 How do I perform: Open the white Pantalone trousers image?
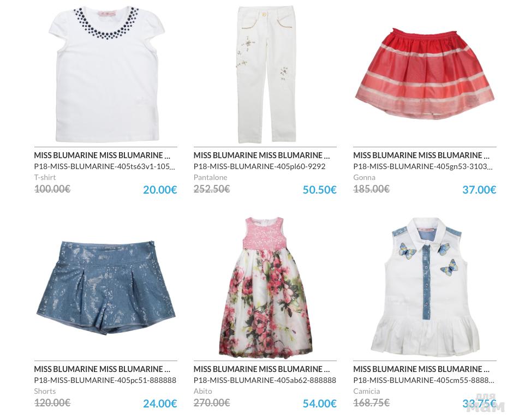(265, 75)
